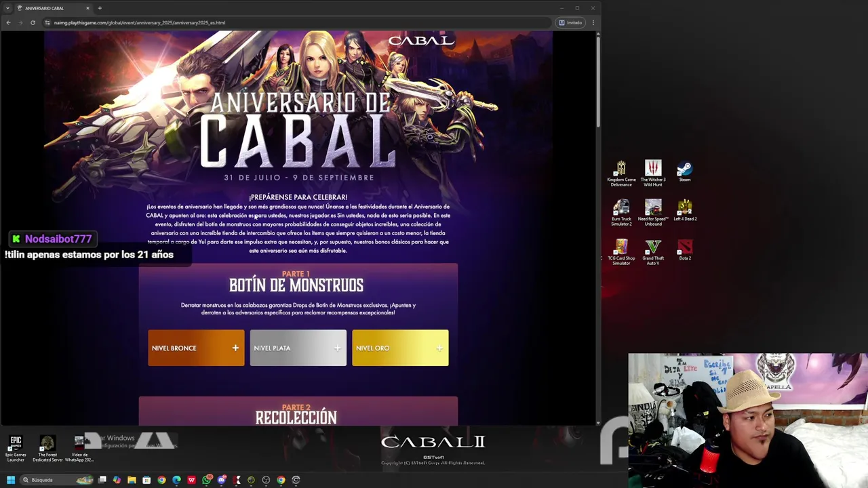
Task: Open the Invitado profile button
Action: pyautogui.click(x=571, y=22)
